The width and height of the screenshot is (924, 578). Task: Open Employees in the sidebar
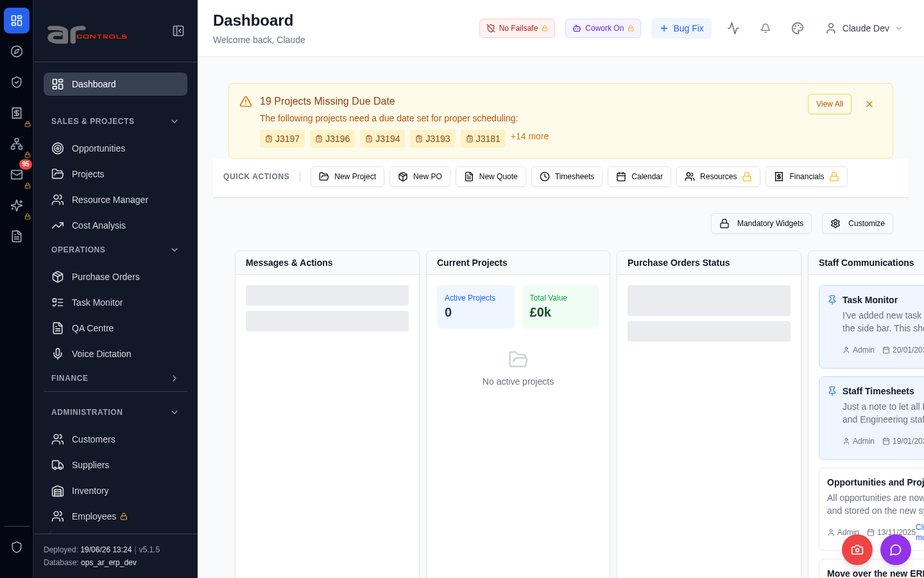click(x=116, y=516)
